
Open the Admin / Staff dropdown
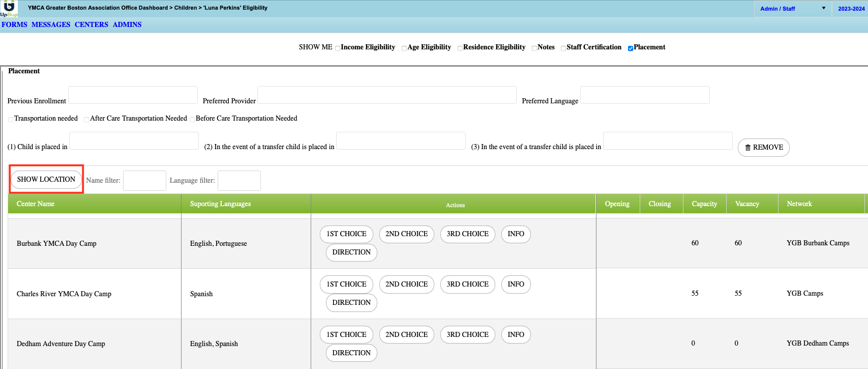pyautogui.click(x=793, y=9)
